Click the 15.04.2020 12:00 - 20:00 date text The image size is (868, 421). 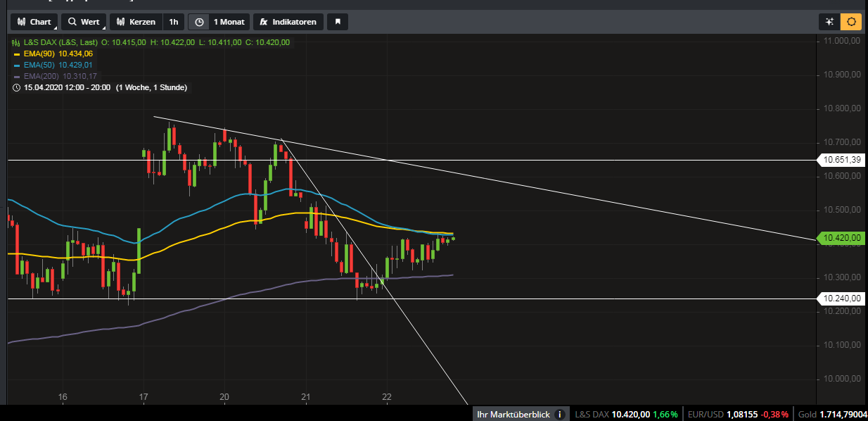click(x=68, y=88)
